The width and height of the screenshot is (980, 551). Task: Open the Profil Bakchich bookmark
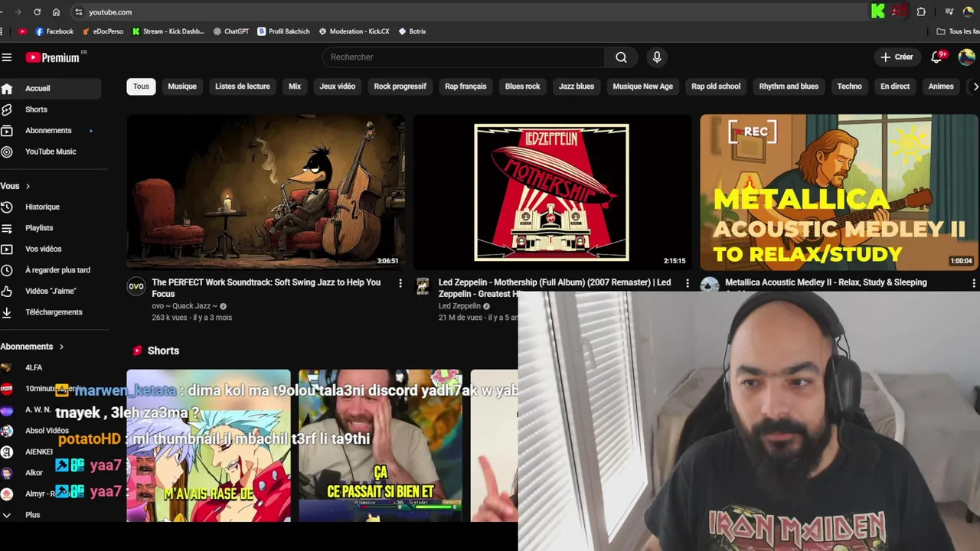[x=283, y=31]
